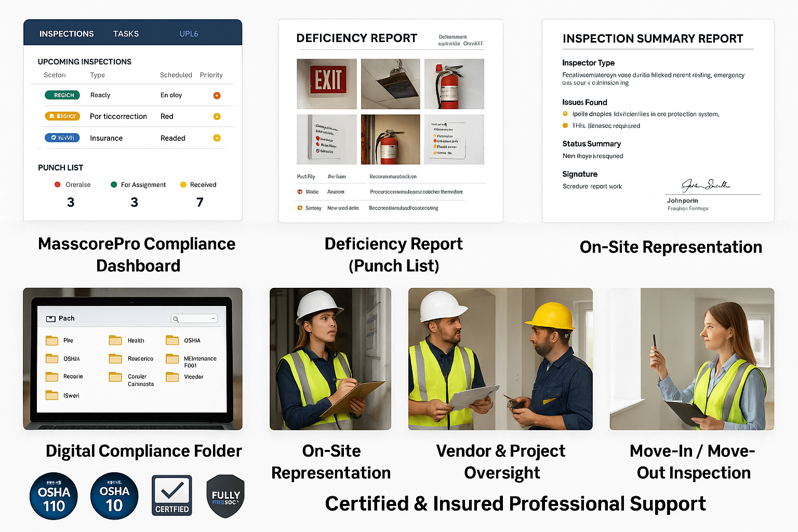Toggle the yellow priority dot on the Insurance row

pos(217,138)
